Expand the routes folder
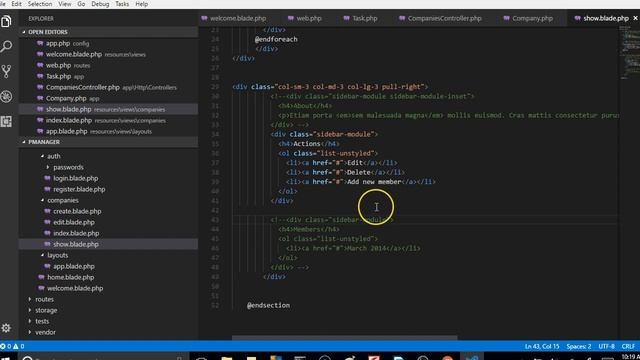 [x=109, y=300]
